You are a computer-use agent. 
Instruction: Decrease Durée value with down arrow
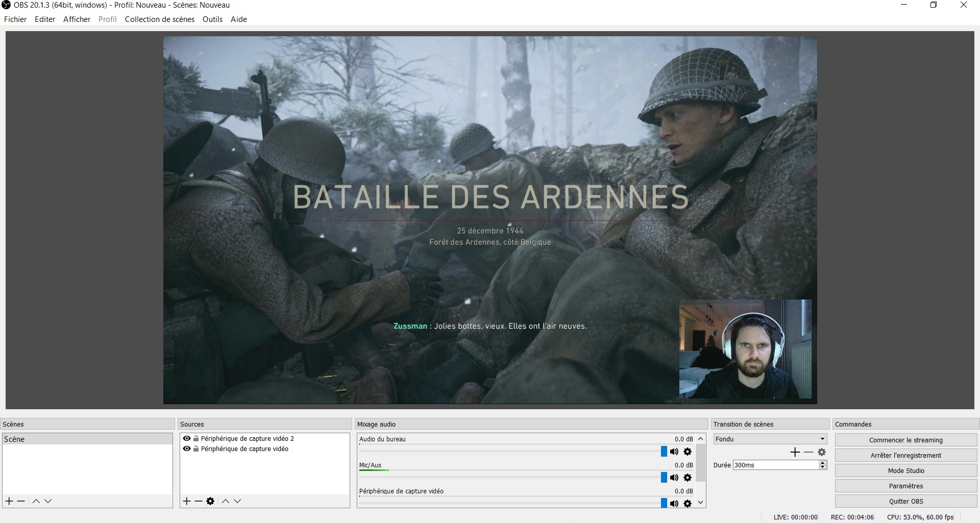pyautogui.click(x=822, y=467)
